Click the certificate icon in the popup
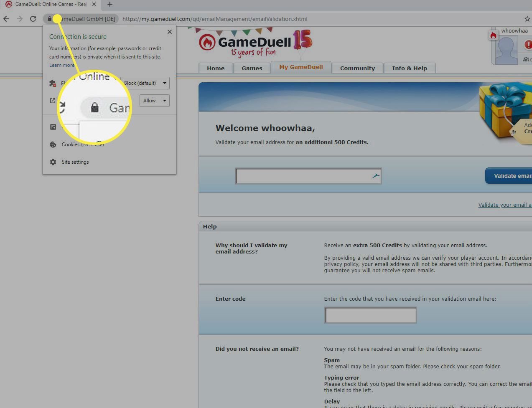The width and height of the screenshot is (532, 408). [x=53, y=127]
